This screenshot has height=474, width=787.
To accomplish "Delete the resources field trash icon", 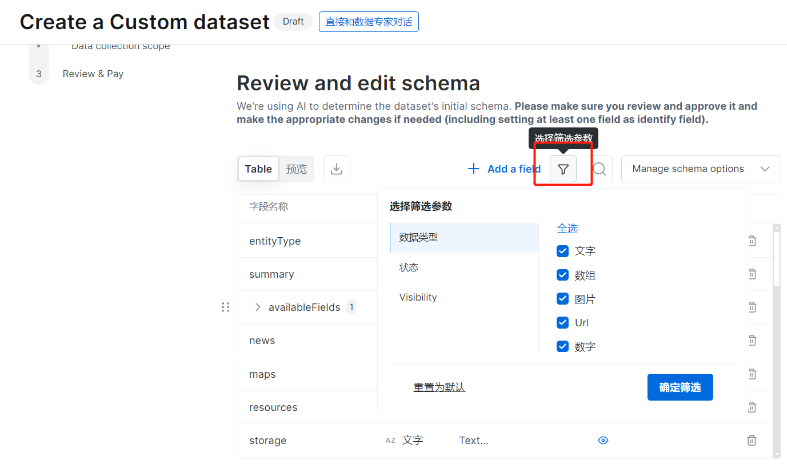I will coord(752,407).
